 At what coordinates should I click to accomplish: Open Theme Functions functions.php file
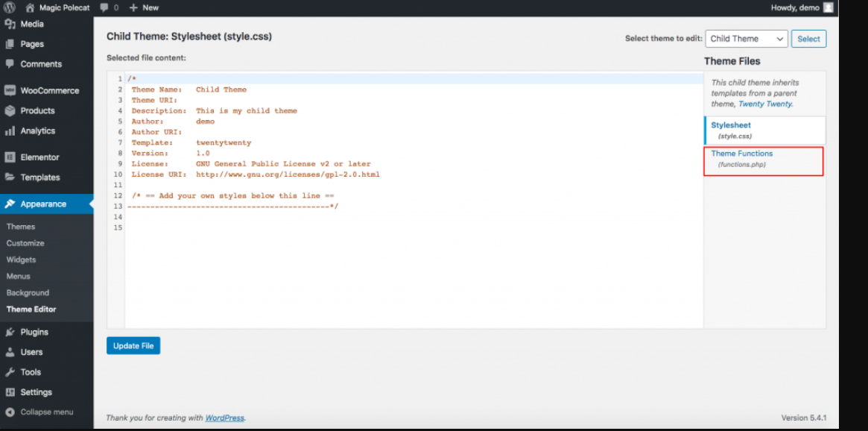point(741,154)
